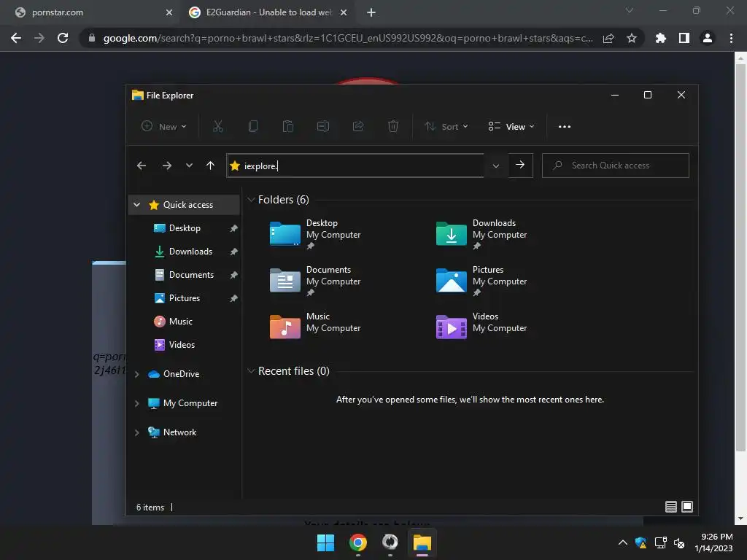Click the Up one level arrow

tap(210, 166)
